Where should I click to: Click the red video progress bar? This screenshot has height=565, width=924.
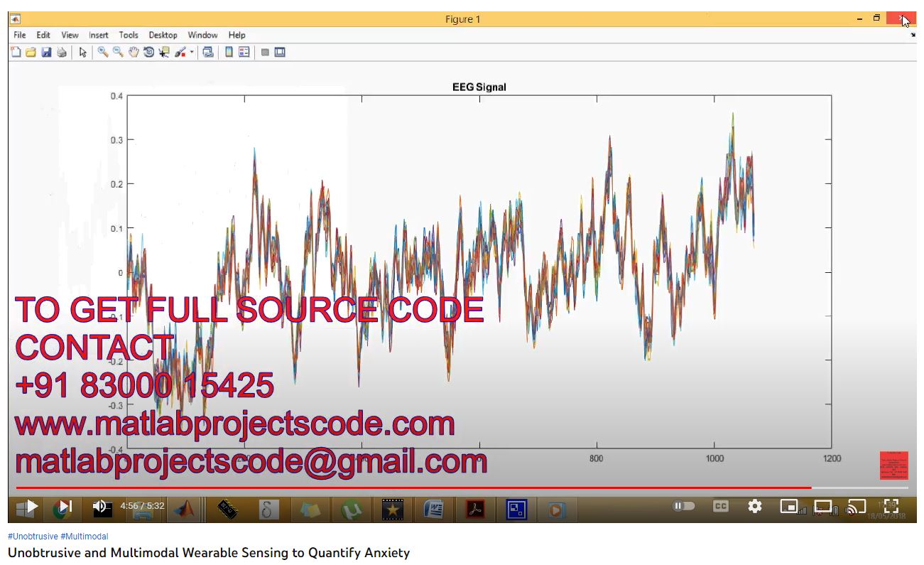point(412,488)
